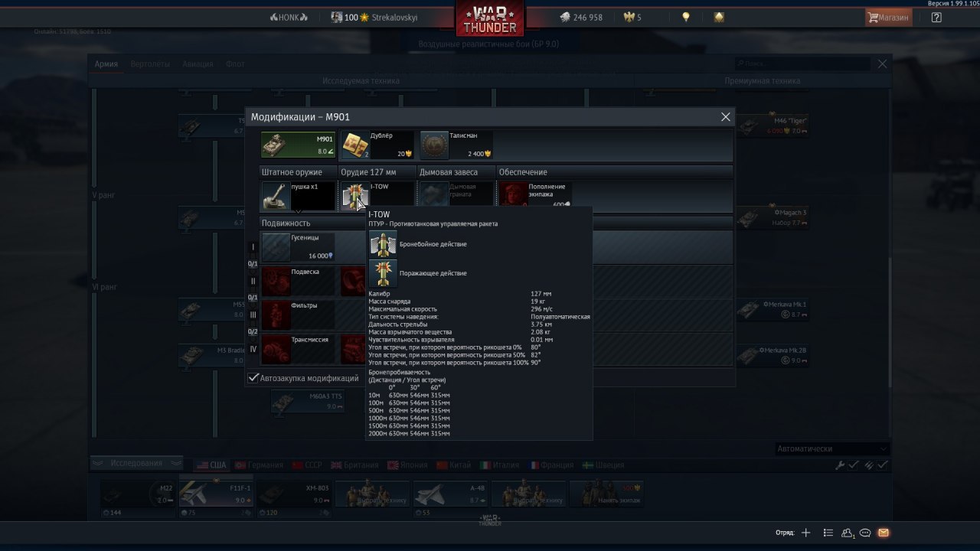Viewport: 980px width, 551px height.
Task: Expand the arrow under пушка x1
Action: coord(298,211)
